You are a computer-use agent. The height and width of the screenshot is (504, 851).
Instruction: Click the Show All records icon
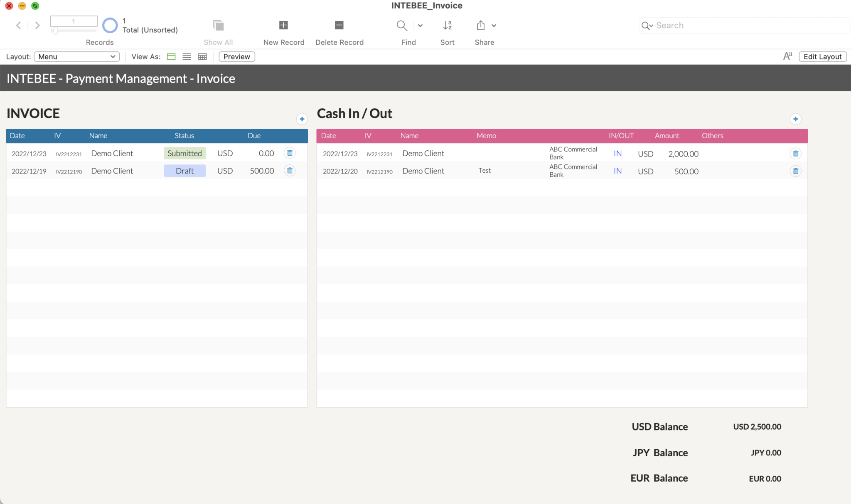point(218,25)
